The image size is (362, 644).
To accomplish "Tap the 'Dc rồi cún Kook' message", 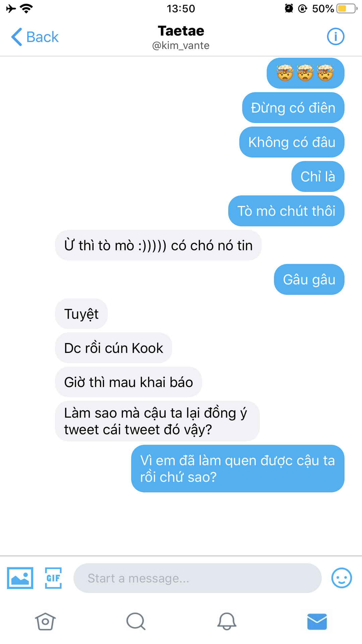I will (114, 348).
